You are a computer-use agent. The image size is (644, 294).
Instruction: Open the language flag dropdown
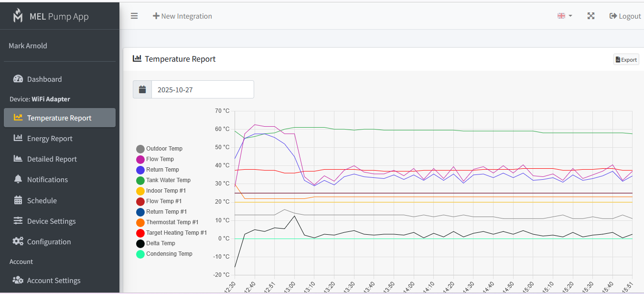pos(565,16)
